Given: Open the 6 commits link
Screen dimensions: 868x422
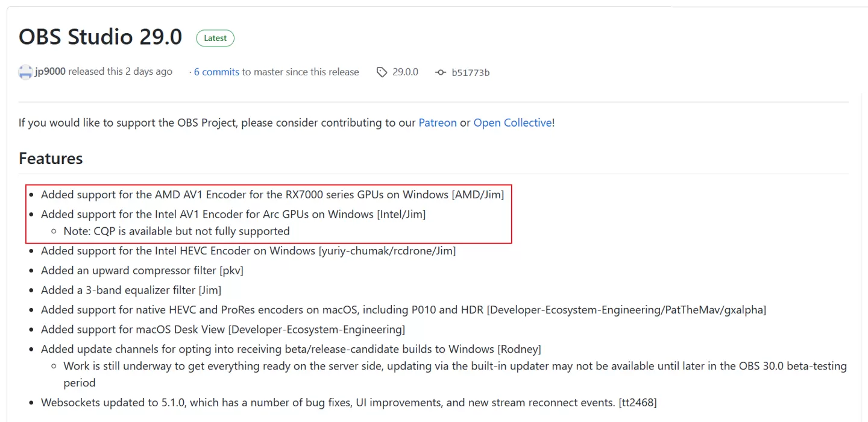Looking at the screenshot, I should click(x=216, y=72).
